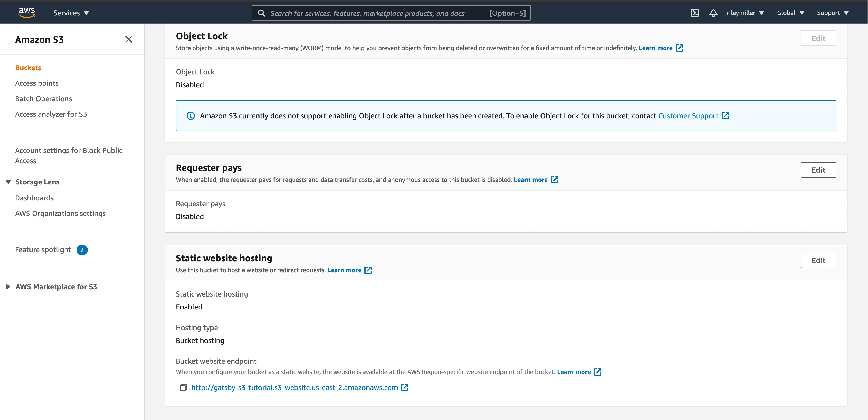Open Feature spotlight badge showing 2
The height and width of the screenshot is (420, 868).
point(82,250)
